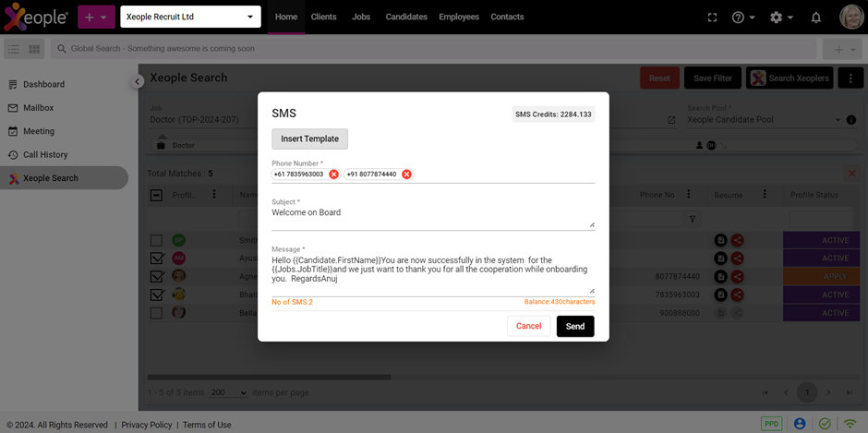Screen dimensions: 868x433
Task: Collapse the left sidebar with the arrow
Action: click(x=137, y=82)
